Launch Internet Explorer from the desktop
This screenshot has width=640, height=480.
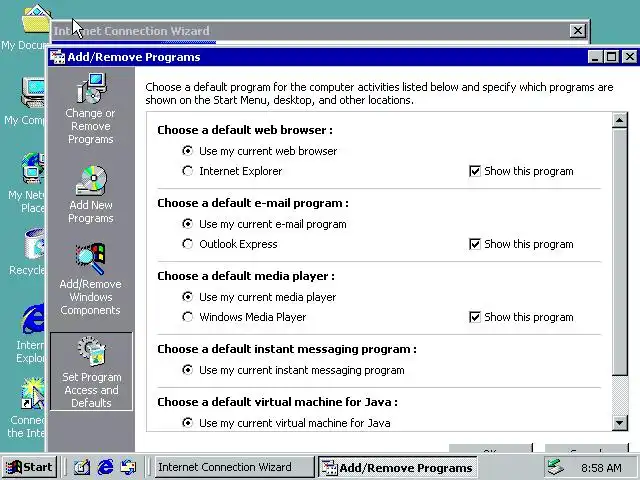coord(31,333)
